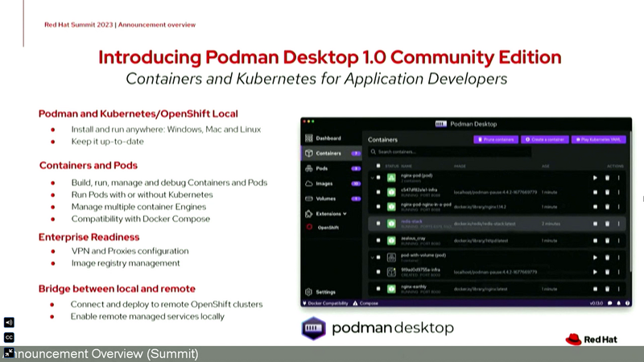The width and height of the screenshot is (644, 362).
Task: Start the pod-with-volume (pod) with play icon
Action: pyautogui.click(x=595, y=257)
